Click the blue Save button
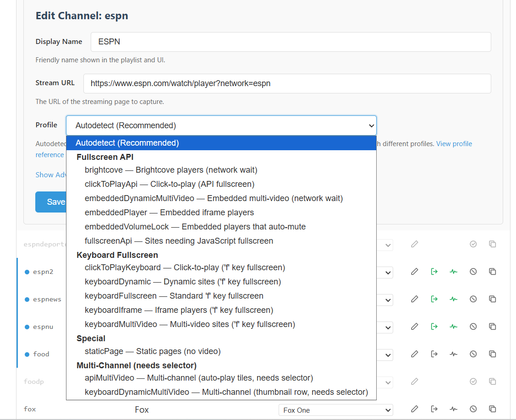The image size is (516, 420). (x=51, y=202)
